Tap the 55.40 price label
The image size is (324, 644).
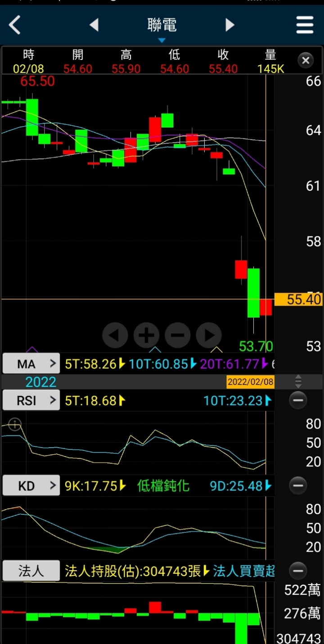click(299, 299)
